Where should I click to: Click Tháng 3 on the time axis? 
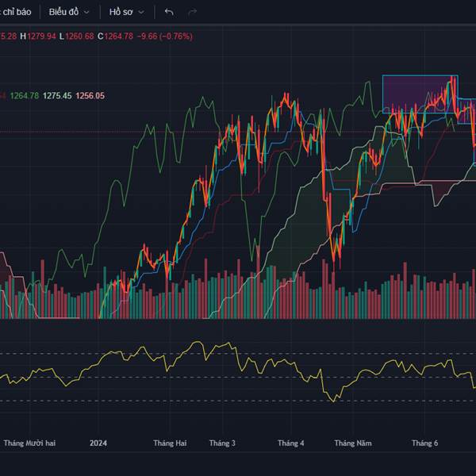222,443
